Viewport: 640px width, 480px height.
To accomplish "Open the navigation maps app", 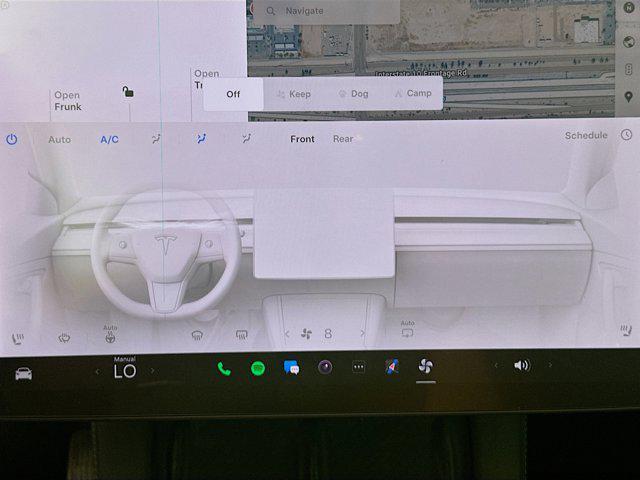I will [392, 367].
